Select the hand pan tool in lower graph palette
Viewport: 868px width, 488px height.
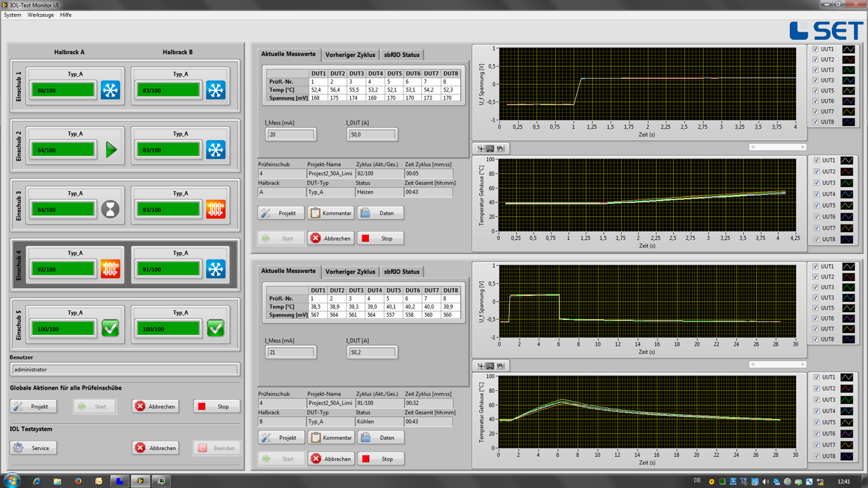[x=500, y=366]
